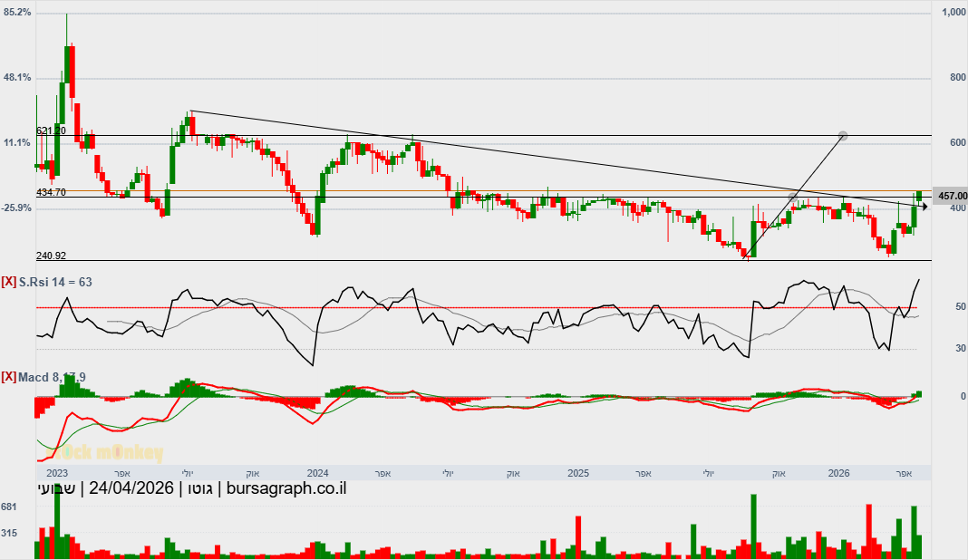
Task: Click the circle handle on the 434.70 line
Action: point(793,197)
